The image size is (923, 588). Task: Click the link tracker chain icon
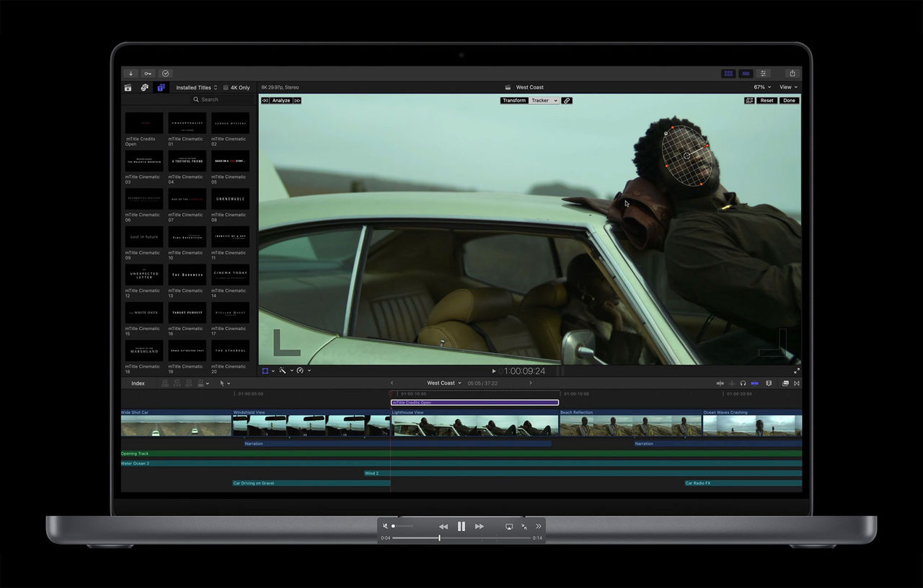coord(567,101)
